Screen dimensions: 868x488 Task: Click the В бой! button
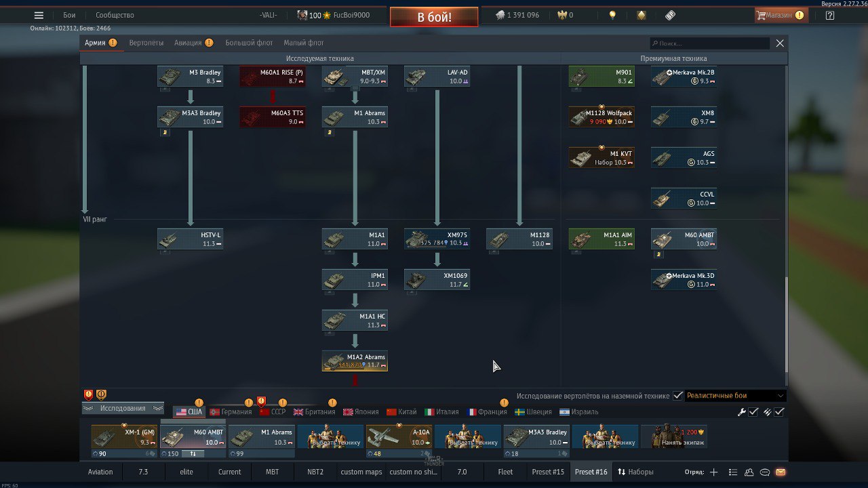click(x=434, y=17)
